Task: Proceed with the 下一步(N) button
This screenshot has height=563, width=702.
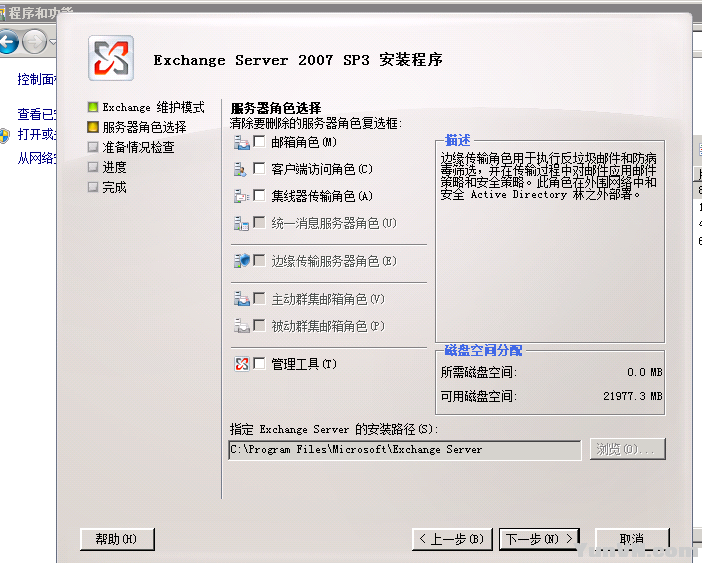Action: (x=539, y=539)
